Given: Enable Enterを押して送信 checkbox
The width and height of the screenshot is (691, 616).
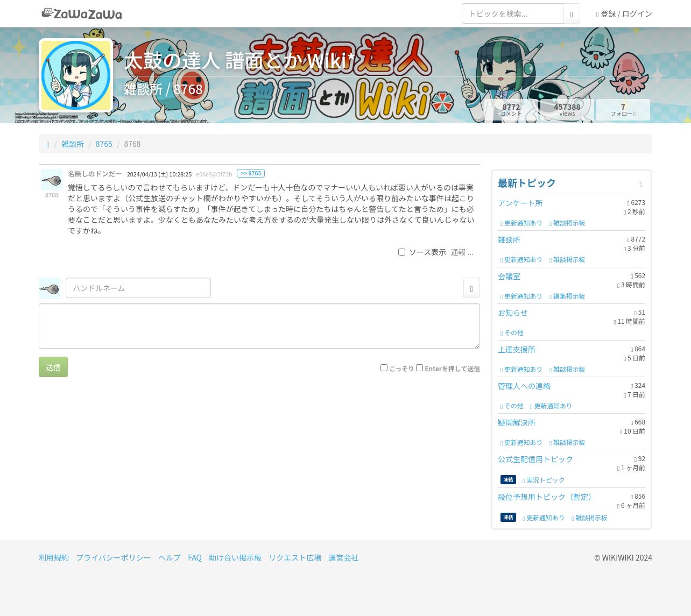Looking at the screenshot, I should point(419,367).
